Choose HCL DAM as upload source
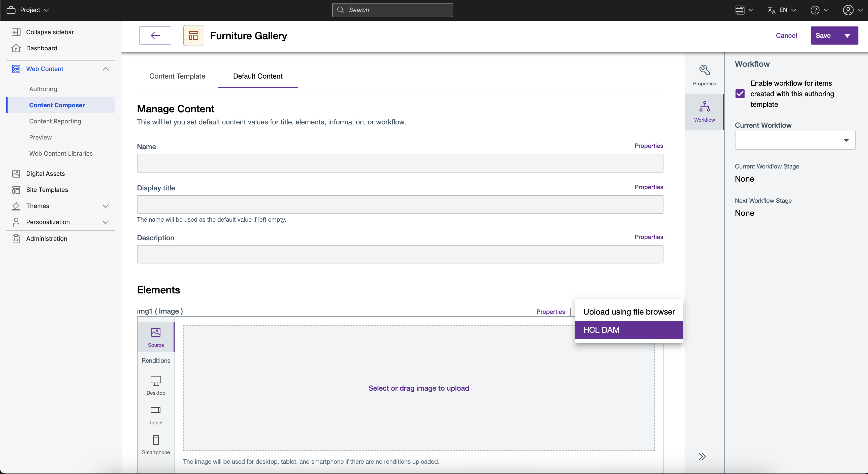Screen dimensions: 868x474 point(629,329)
